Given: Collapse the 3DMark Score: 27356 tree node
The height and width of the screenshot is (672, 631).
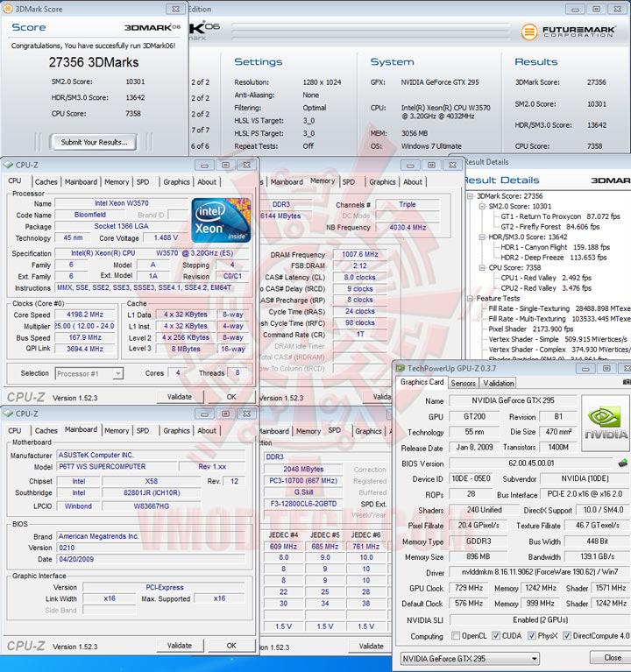Looking at the screenshot, I should pyautogui.click(x=471, y=196).
